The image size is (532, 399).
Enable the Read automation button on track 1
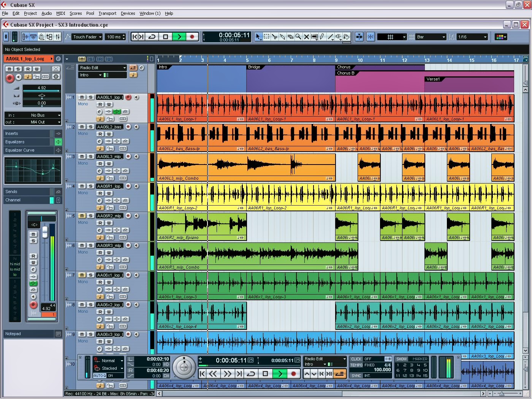tap(100, 104)
